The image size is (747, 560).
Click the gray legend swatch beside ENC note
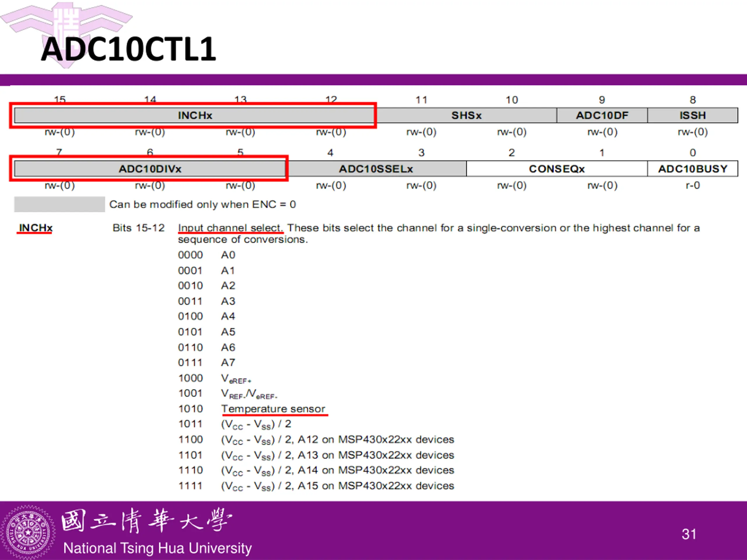click(60, 204)
